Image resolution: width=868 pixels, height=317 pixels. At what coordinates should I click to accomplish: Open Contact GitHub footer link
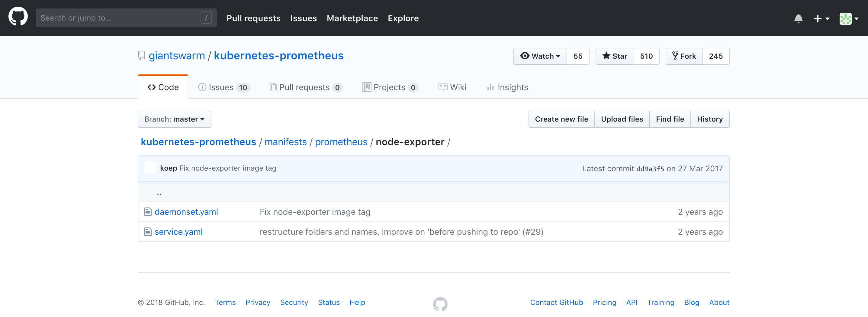[556, 302]
